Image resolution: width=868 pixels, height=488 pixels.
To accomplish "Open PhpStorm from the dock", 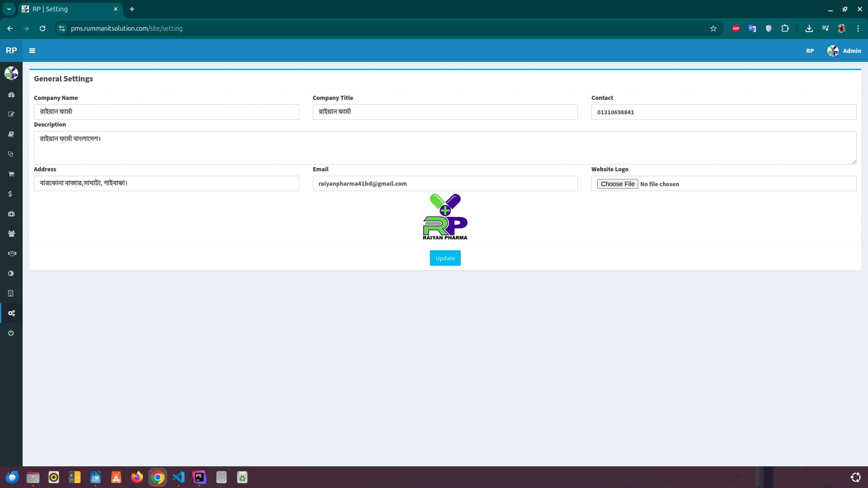I will pos(199,477).
